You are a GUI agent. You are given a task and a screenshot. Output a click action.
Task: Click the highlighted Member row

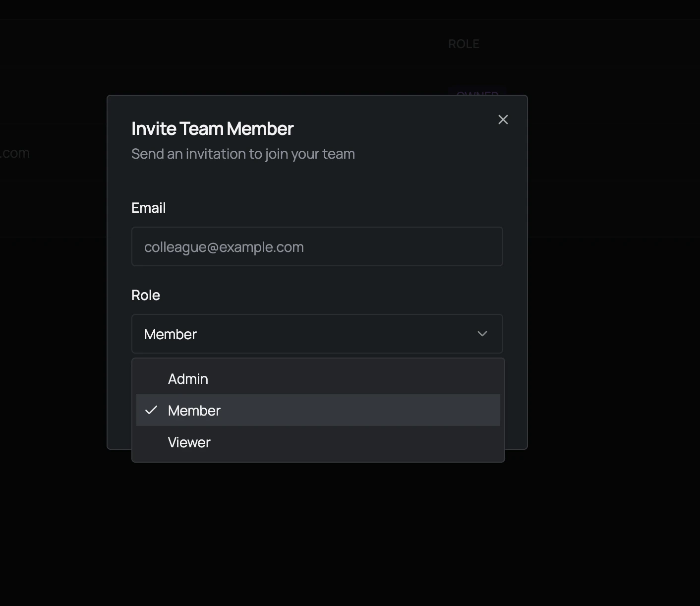click(318, 410)
